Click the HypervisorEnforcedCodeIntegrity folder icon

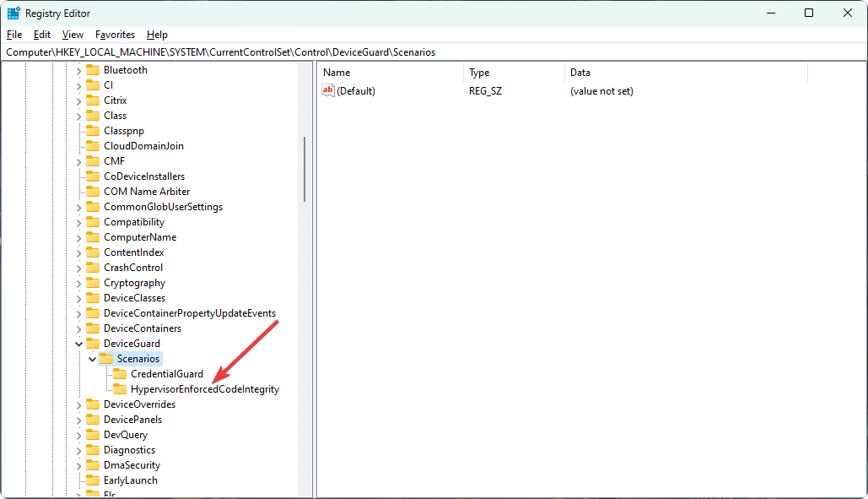pos(120,388)
